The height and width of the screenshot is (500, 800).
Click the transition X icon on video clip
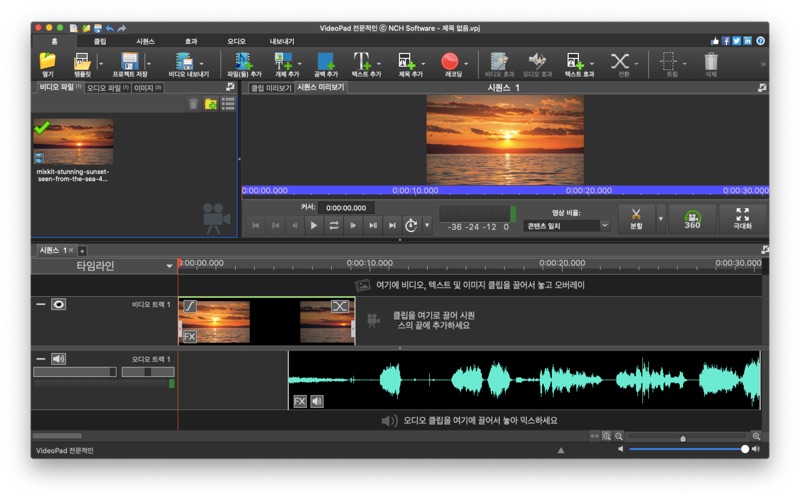coord(340,306)
